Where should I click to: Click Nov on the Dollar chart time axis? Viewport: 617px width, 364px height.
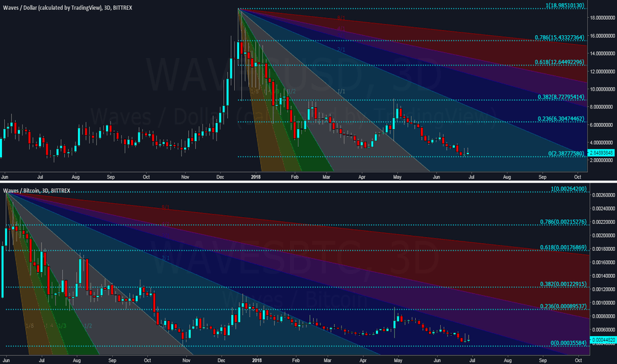185,177
